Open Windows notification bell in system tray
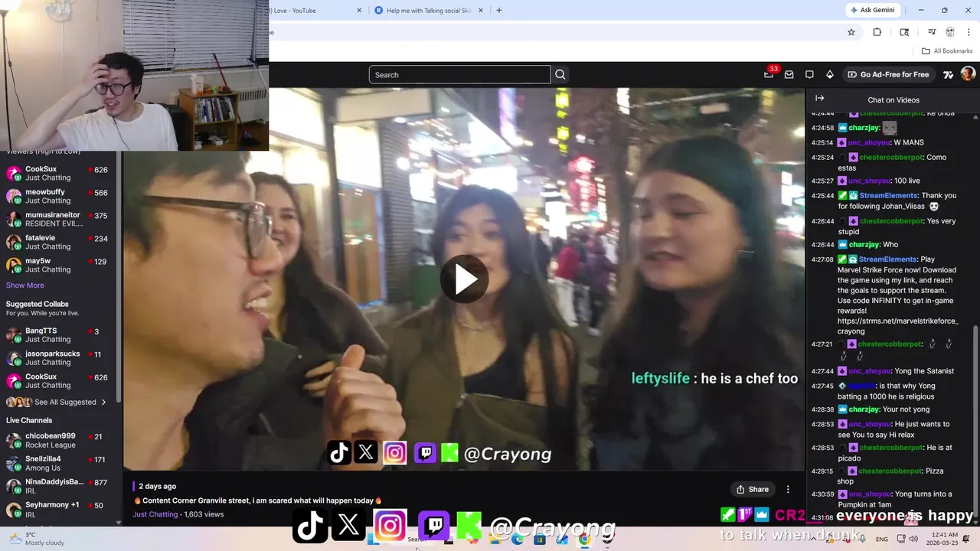The width and height of the screenshot is (980, 551). [966, 539]
